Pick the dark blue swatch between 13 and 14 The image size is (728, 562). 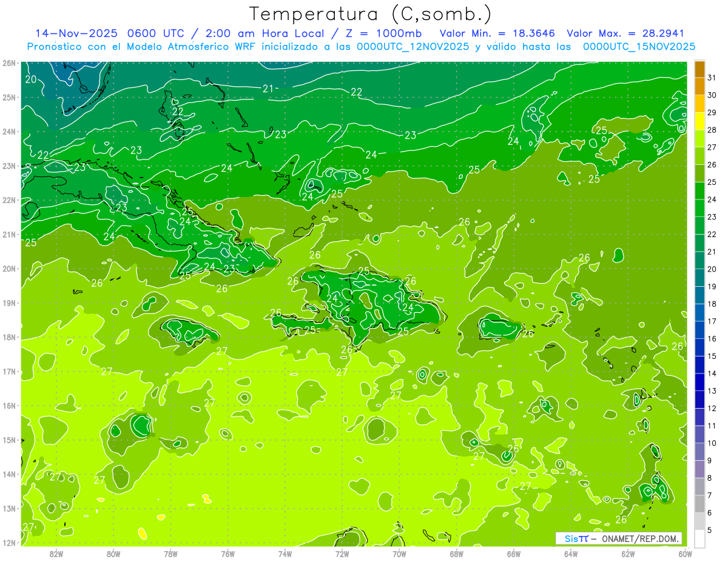tap(699, 382)
